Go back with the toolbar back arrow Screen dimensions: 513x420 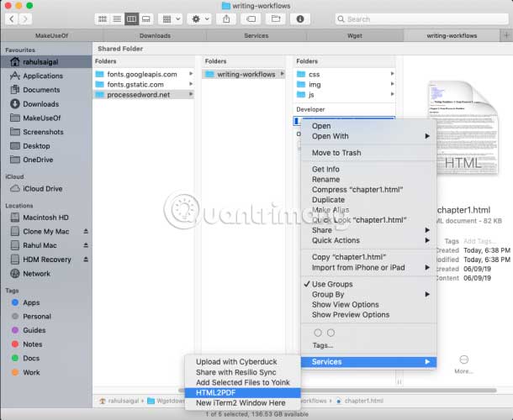[12, 19]
